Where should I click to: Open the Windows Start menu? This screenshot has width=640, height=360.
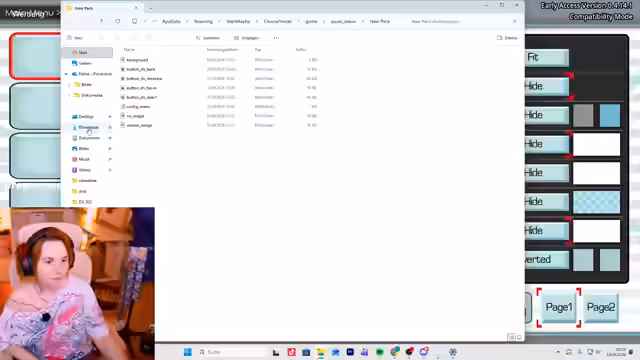pyautogui.click(x=187, y=352)
